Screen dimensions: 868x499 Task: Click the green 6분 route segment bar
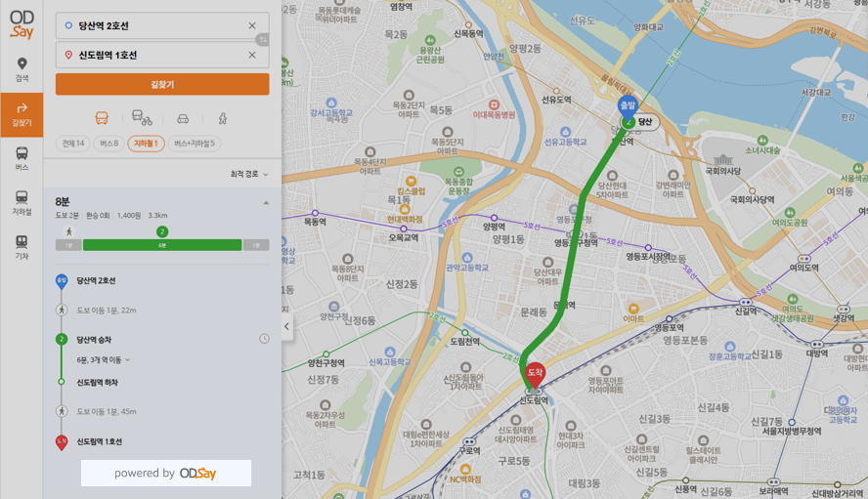[162, 245]
